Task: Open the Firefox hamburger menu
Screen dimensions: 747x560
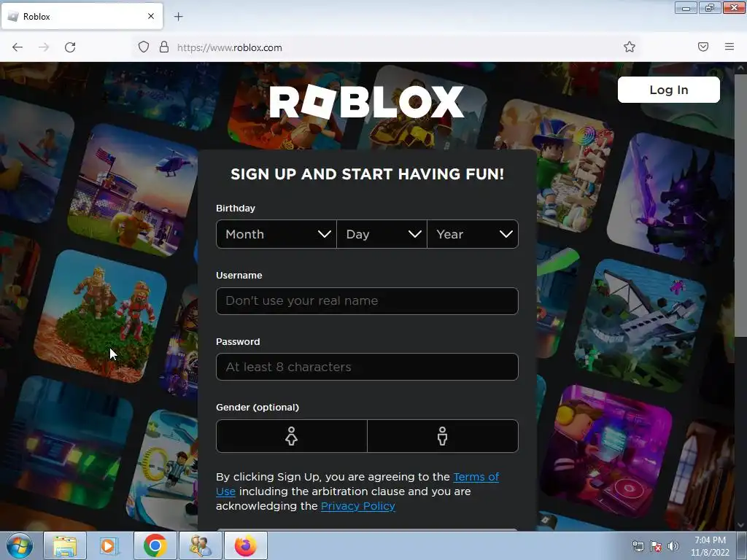Action: coord(729,47)
